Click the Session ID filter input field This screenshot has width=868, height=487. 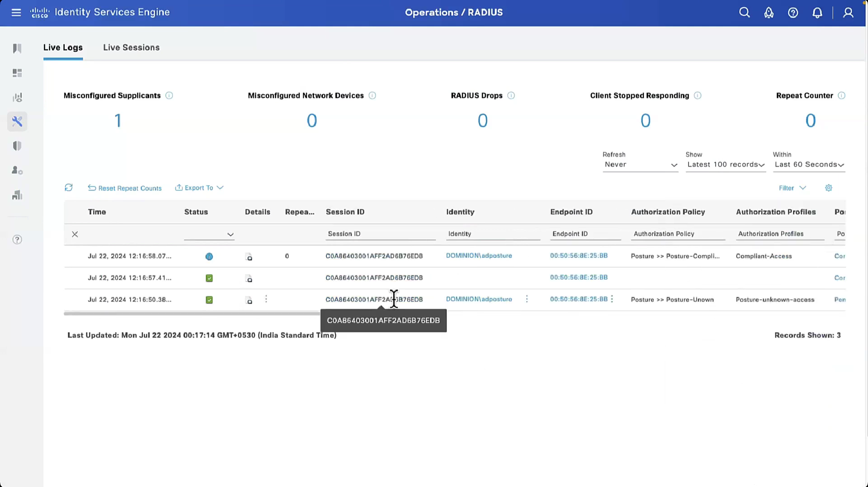click(380, 234)
